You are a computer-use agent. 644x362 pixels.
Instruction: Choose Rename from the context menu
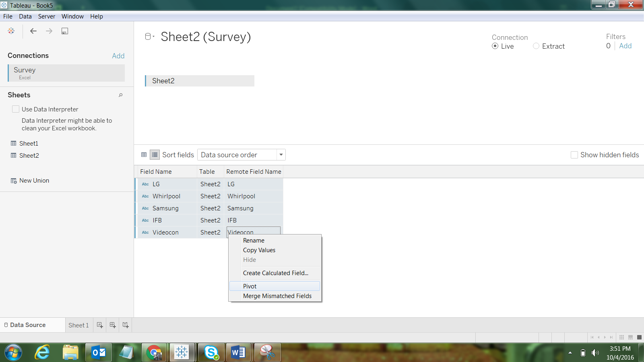(275, 241)
